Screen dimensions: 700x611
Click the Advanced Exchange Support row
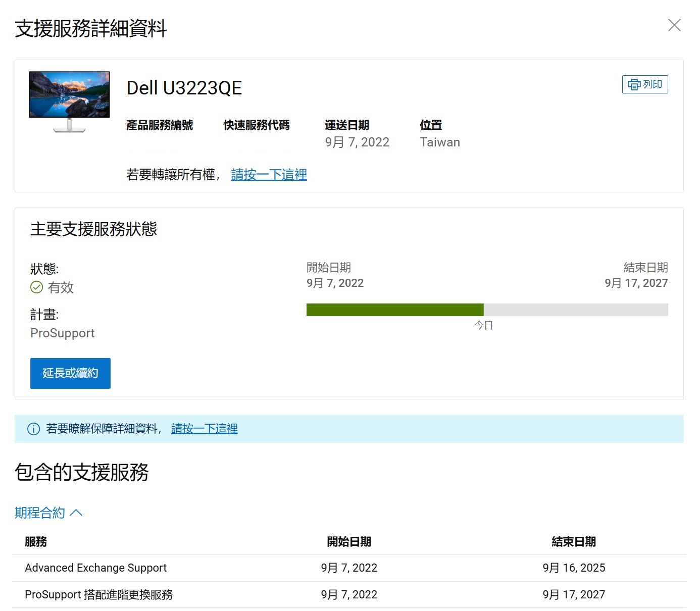pos(349,568)
